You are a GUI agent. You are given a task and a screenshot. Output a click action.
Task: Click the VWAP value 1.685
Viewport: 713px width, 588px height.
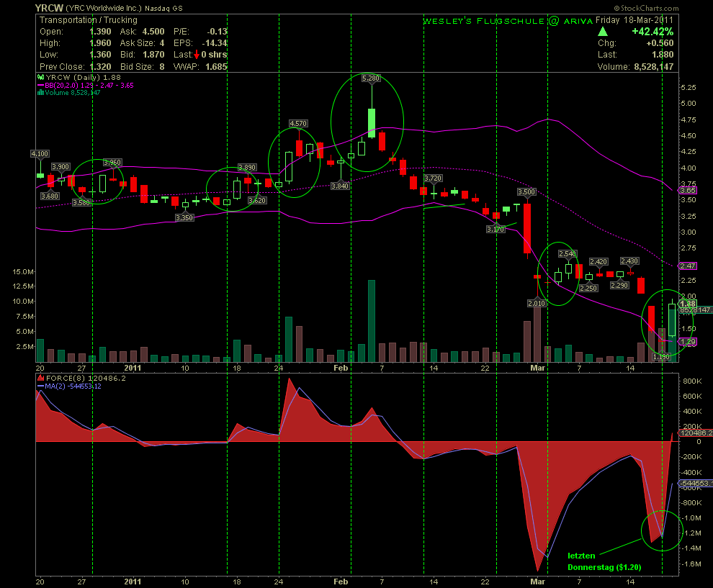click(x=216, y=66)
